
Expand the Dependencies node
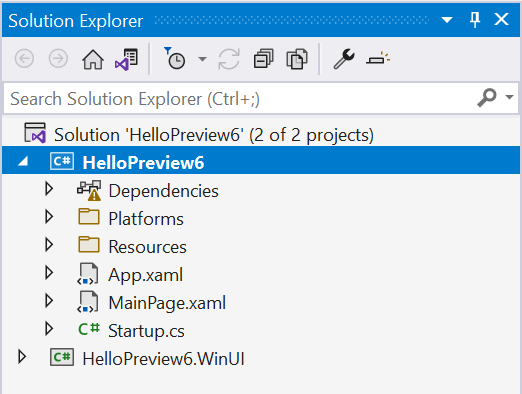[49, 189]
